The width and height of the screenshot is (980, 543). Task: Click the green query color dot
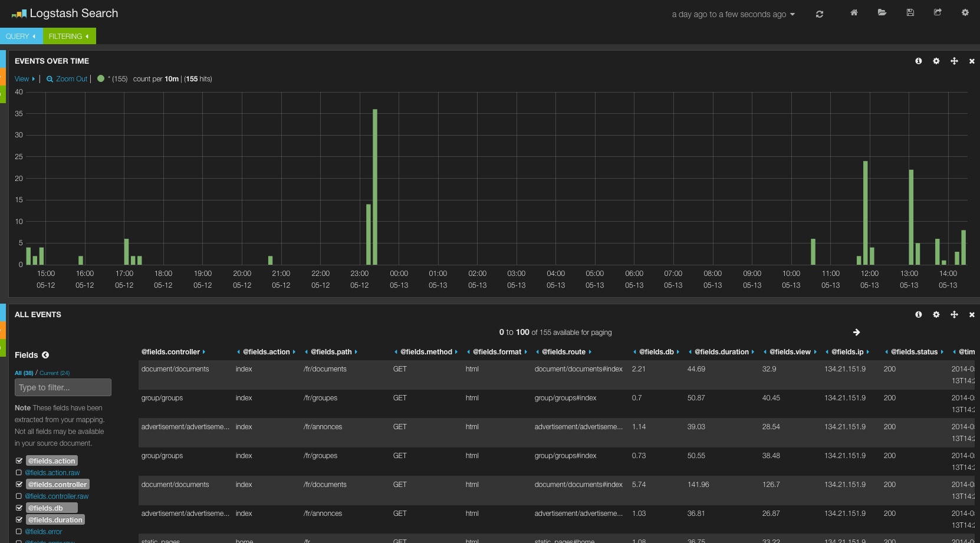point(101,78)
